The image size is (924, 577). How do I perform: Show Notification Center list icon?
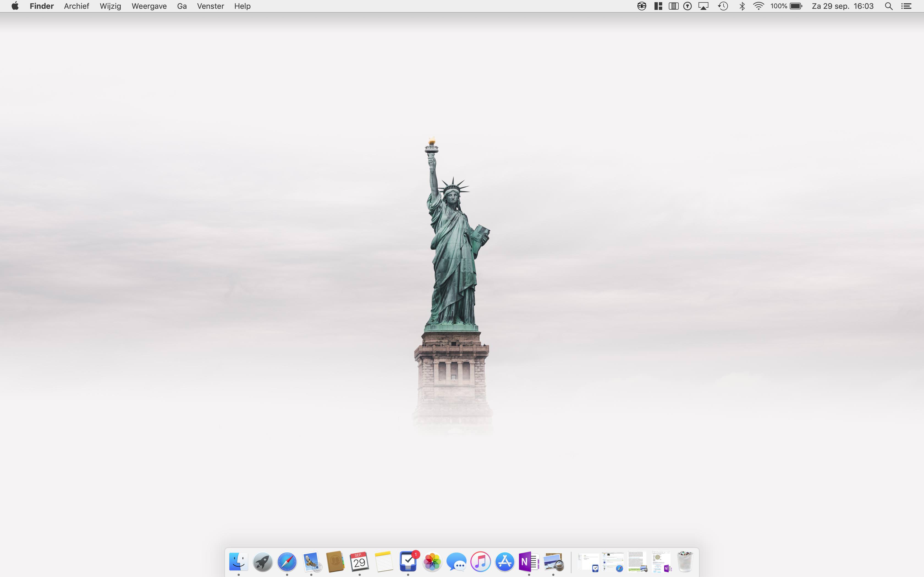click(906, 6)
